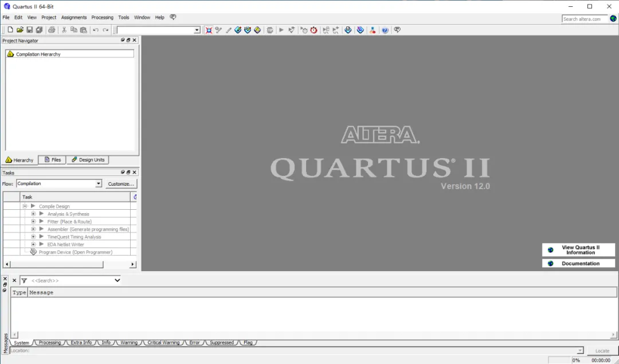
Task: Open the File menu
Action: [6, 17]
